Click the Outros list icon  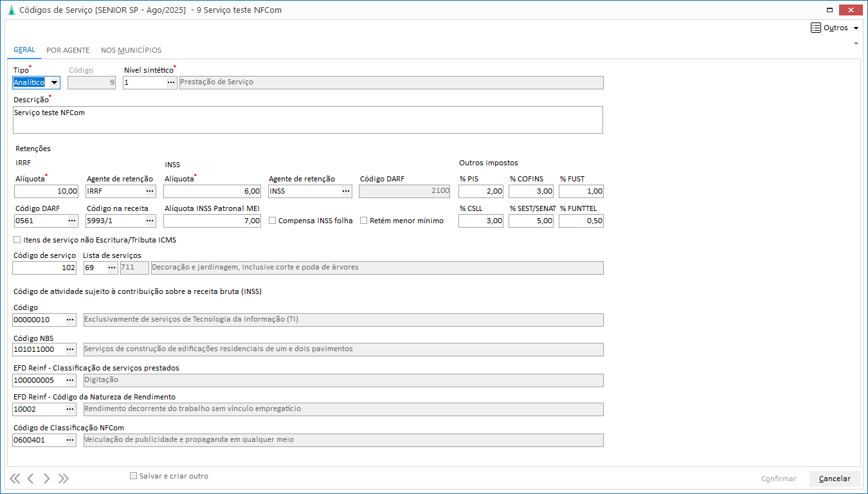[x=816, y=28]
